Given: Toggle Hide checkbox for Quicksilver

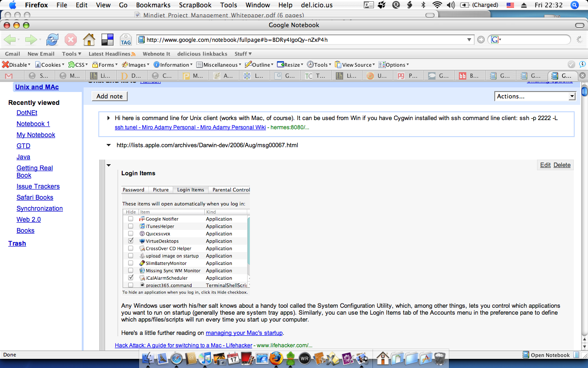Looking at the screenshot, I should point(131,234).
